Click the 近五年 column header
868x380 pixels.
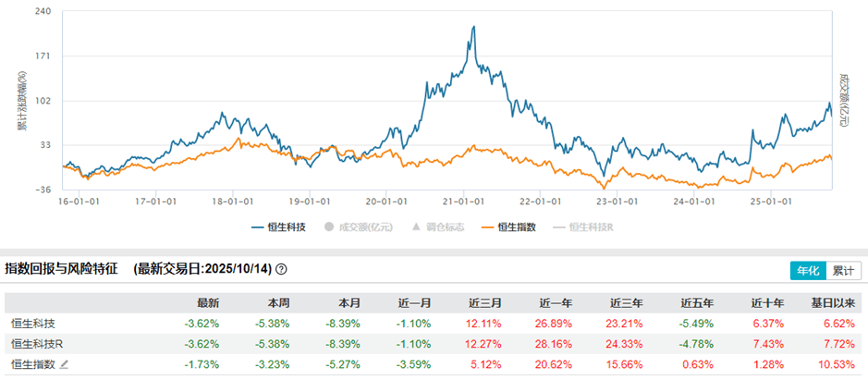697,302
